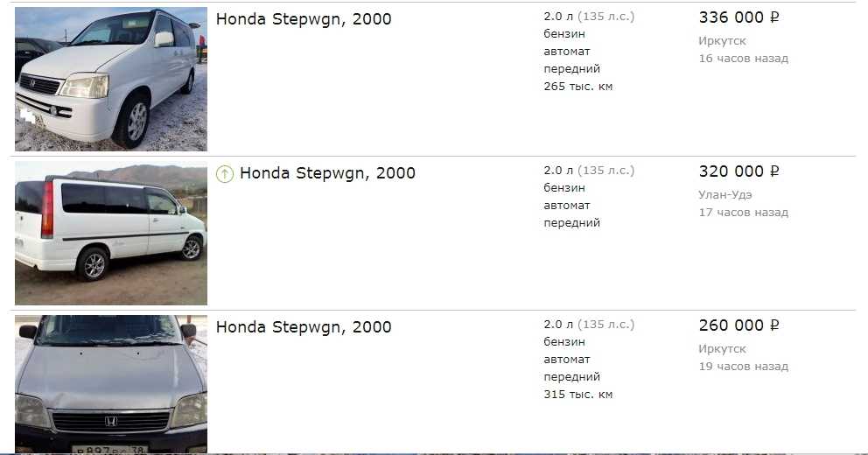Click the 265 тыс. км mileage text
The width and height of the screenshot is (868, 455).
pos(577,87)
